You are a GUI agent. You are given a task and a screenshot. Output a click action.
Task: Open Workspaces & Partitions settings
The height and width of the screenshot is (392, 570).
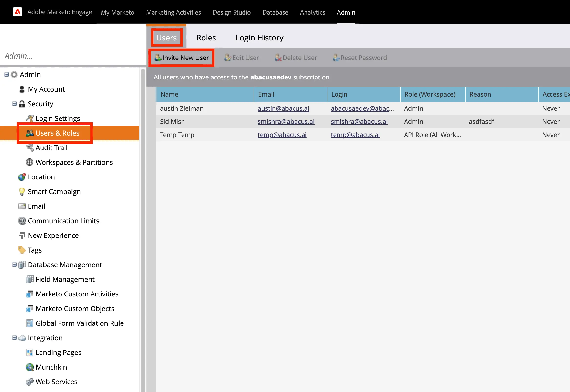[74, 162]
